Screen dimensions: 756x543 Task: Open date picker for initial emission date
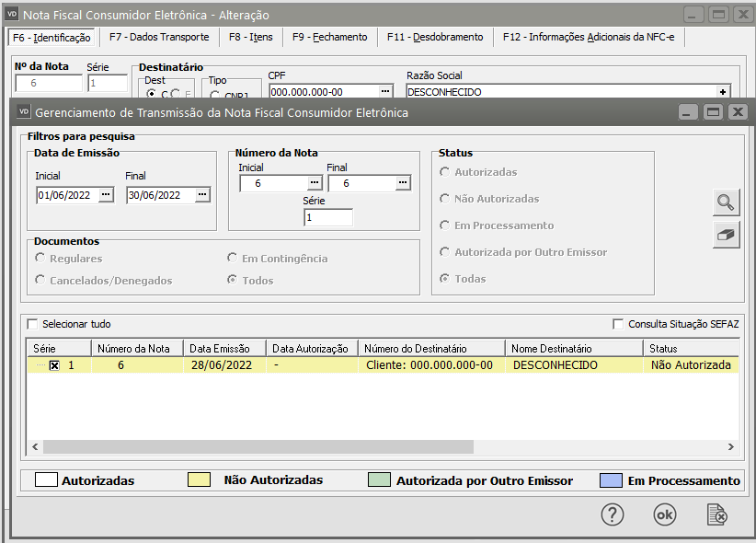tap(106, 194)
